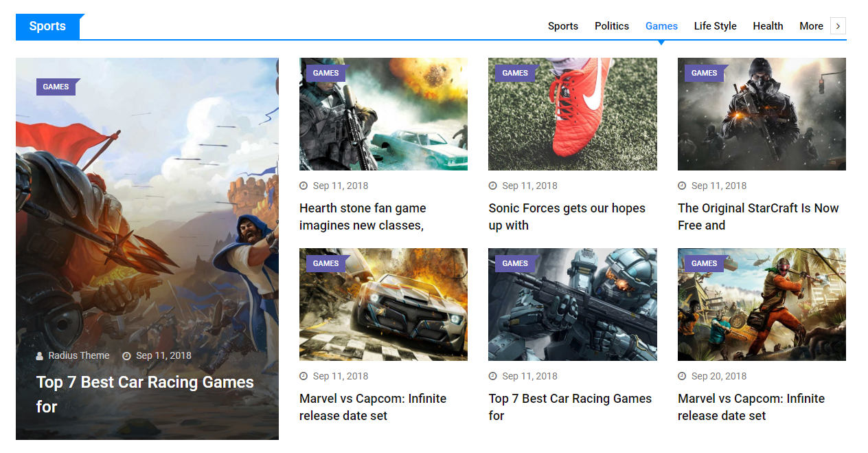Click the Radius Theme author link
The image size is (868, 453).
pos(79,355)
